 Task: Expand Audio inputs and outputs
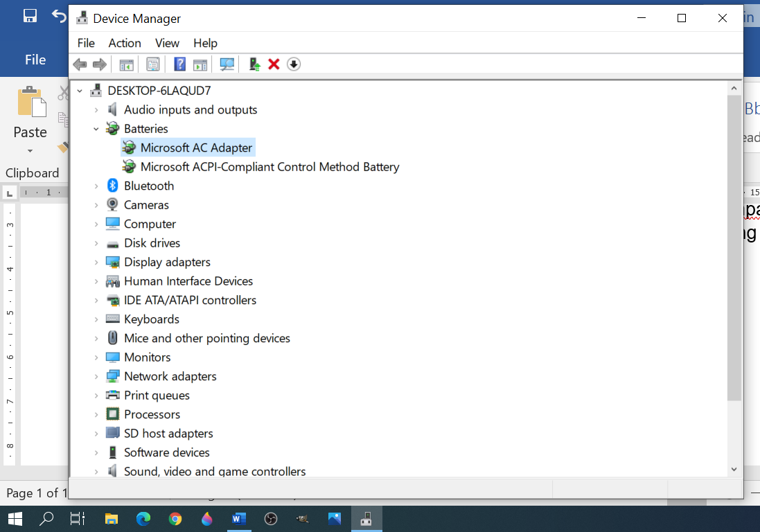(x=96, y=110)
